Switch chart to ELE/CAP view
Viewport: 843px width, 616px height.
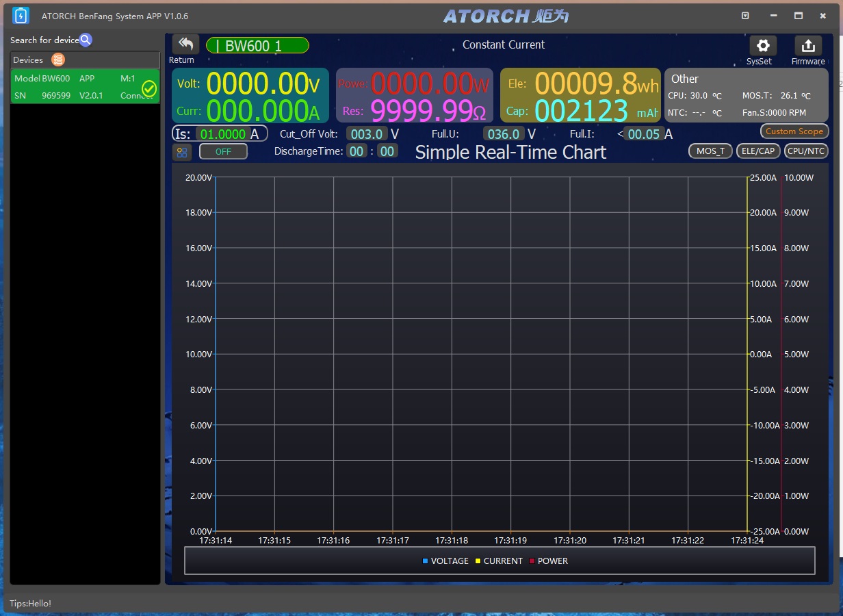pos(758,151)
